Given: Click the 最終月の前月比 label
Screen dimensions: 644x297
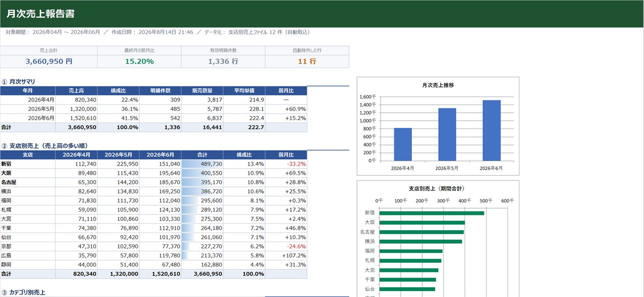Looking at the screenshot, I should tap(139, 50).
